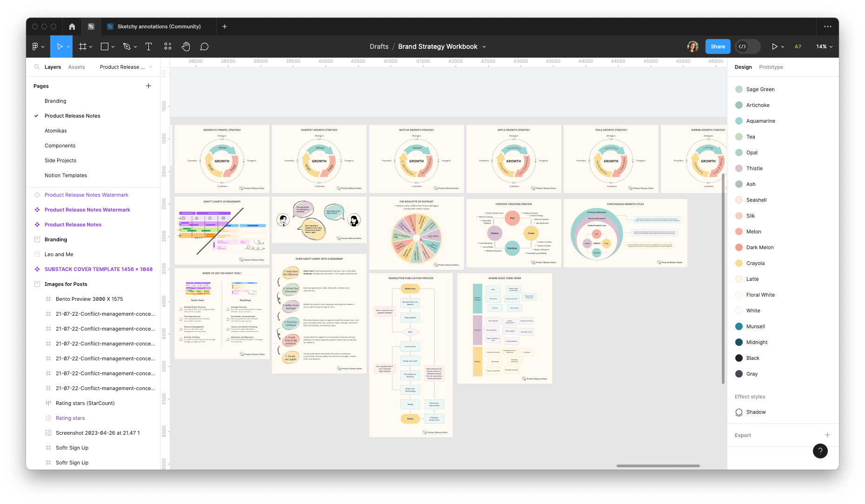Open the Notion Templates page
Image resolution: width=865 pixels, height=504 pixels.
66,175
